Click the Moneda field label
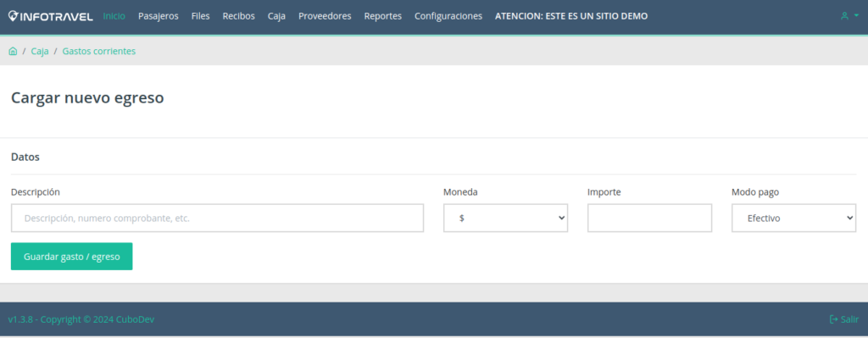 click(x=460, y=192)
